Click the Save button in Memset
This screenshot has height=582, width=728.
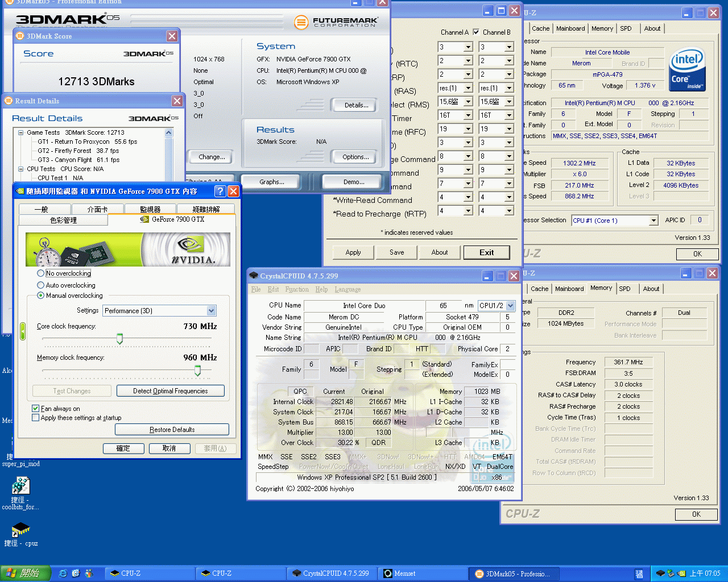click(397, 252)
